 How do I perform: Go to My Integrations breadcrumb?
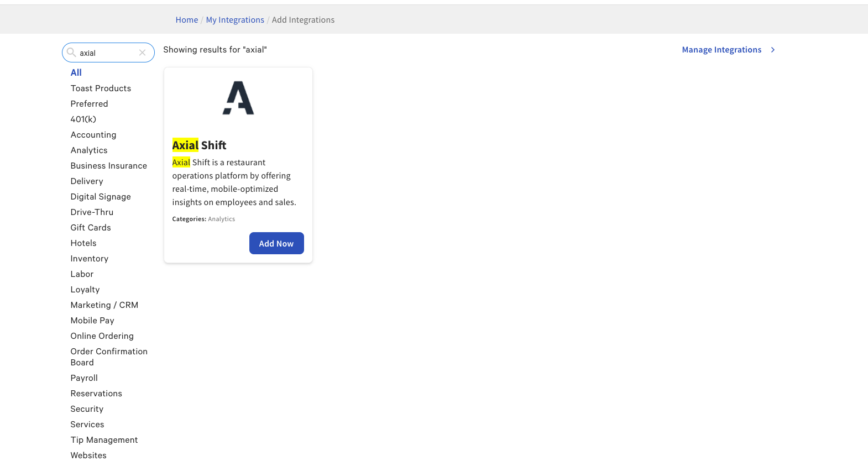(235, 20)
